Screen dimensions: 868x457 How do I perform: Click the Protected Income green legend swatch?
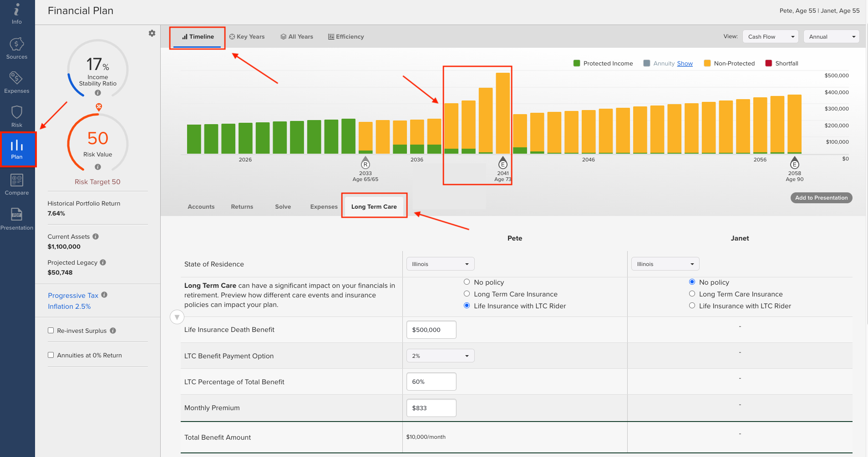pos(577,63)
